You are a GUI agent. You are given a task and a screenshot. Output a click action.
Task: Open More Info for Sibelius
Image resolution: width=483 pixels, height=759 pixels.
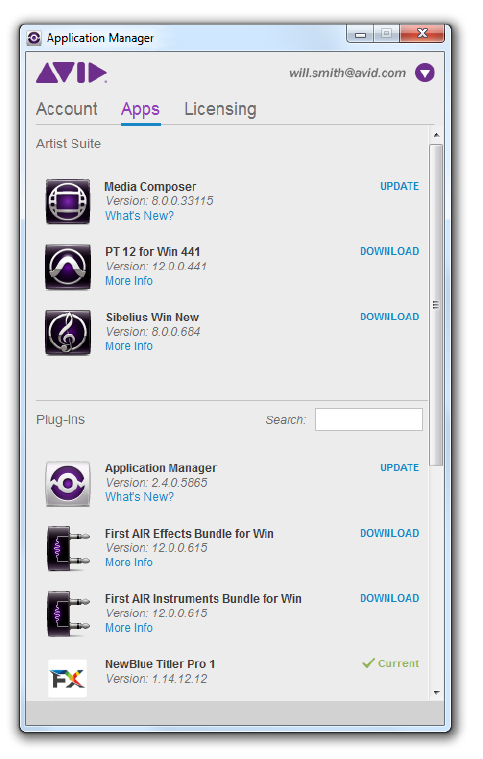(x=129, y=346)
